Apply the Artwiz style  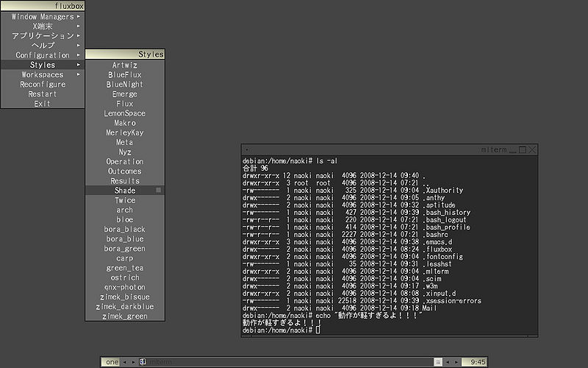coord(125,65)
